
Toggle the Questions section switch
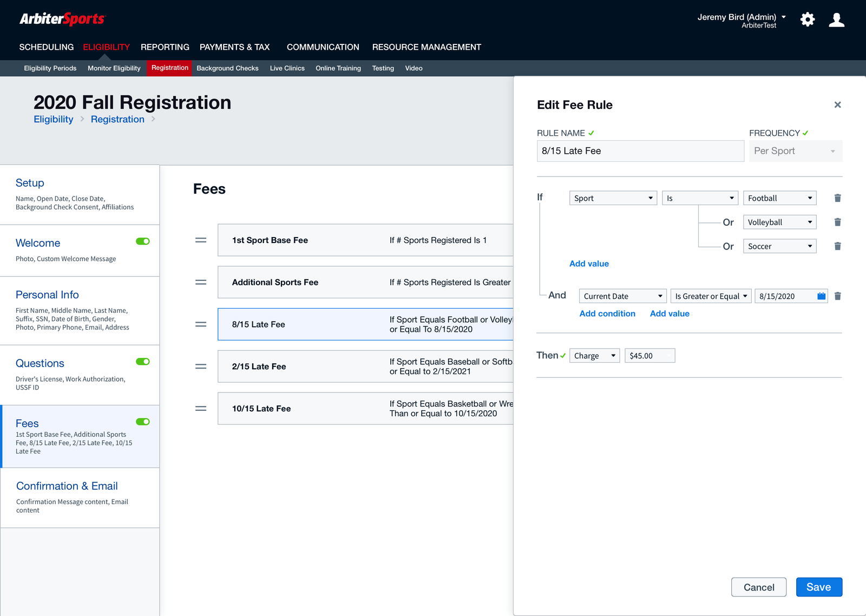pos(143,362)
